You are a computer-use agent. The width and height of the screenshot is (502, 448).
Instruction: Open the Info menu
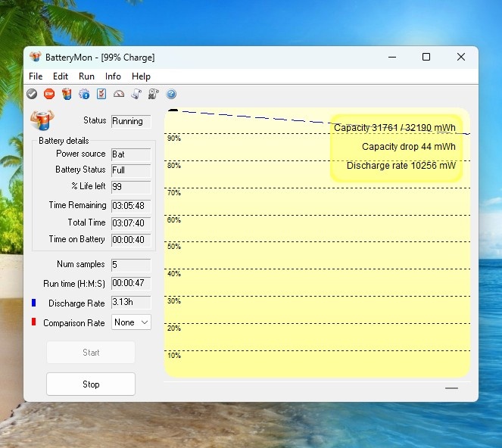[113, 76]
